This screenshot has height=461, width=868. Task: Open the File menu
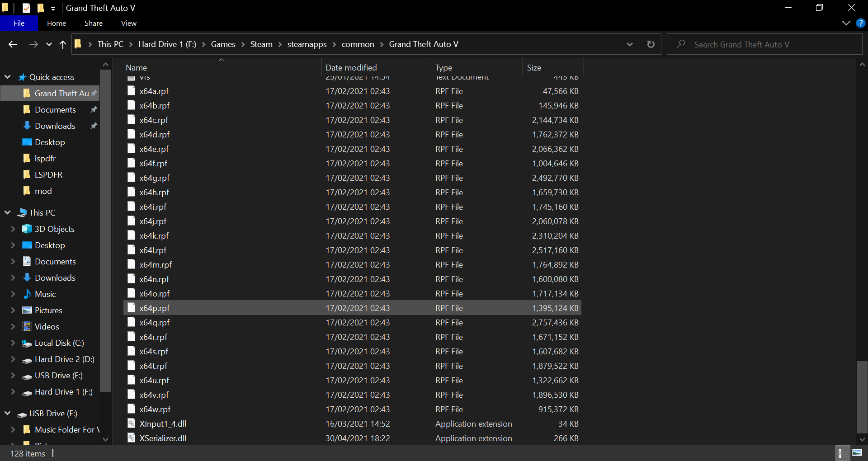(19, 23)
